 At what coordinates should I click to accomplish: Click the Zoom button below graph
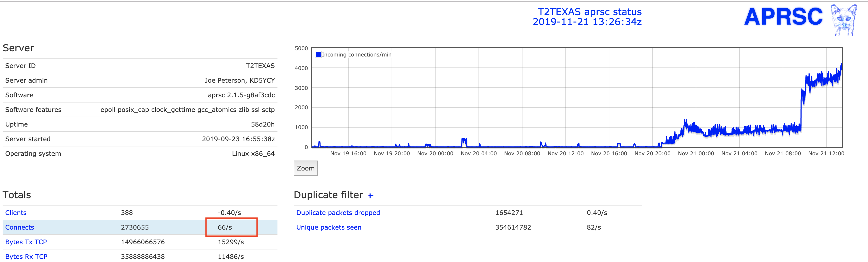(306, 168)
